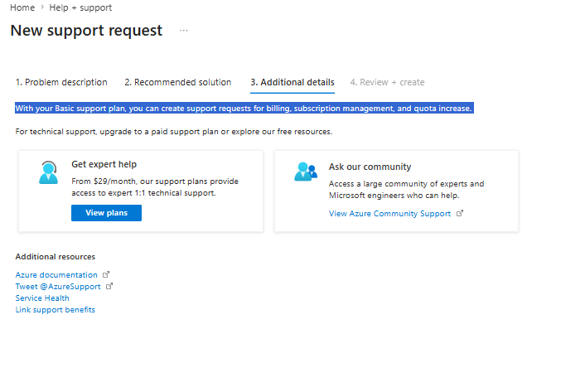Click 'Access a large community of experts' text
This screenshot has width=585, height=392.
(x=406, y=190)
